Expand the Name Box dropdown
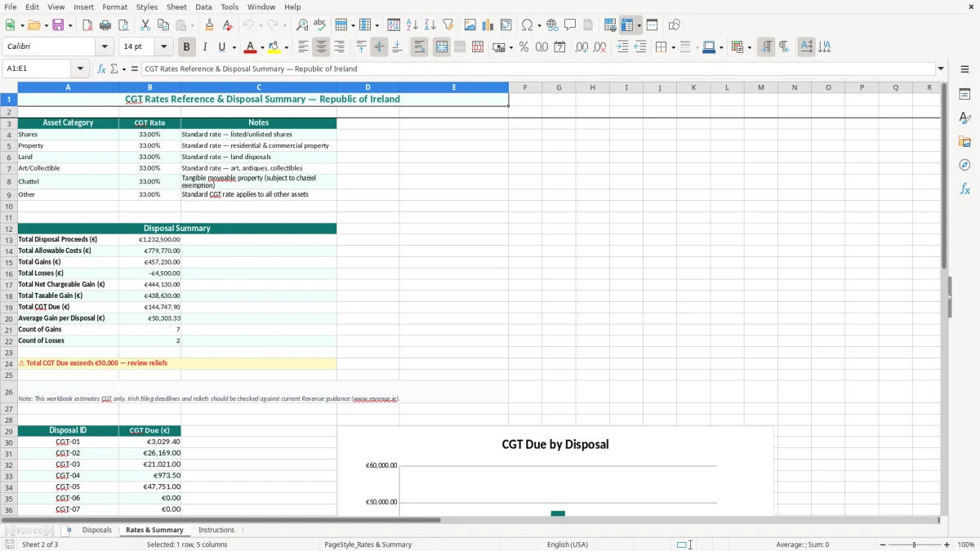Viewport: 980px width, 551px height. coord(80,69)
